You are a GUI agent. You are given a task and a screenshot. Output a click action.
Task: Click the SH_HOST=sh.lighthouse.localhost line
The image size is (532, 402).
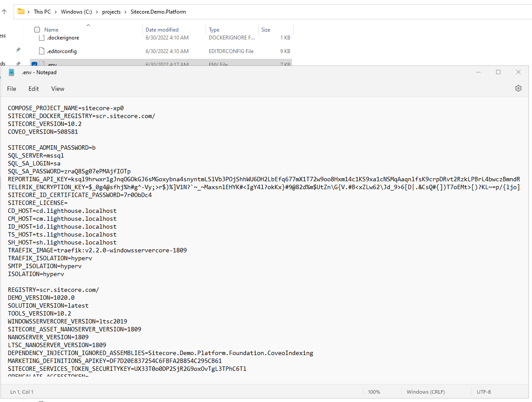pos(62,242)
